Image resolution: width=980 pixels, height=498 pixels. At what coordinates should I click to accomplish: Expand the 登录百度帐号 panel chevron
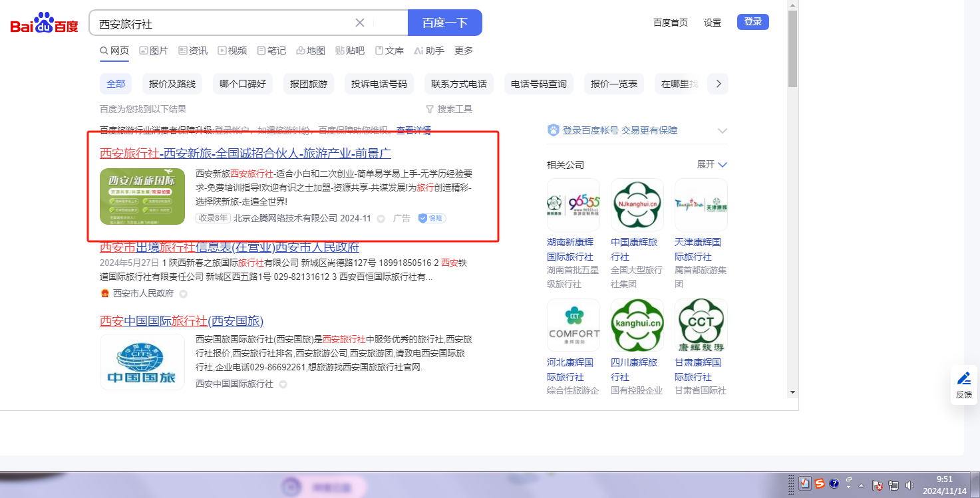tap(723, 130)
